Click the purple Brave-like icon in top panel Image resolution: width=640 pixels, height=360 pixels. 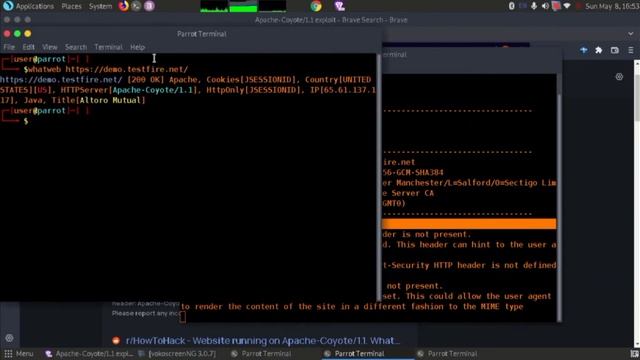pos(340,6)
